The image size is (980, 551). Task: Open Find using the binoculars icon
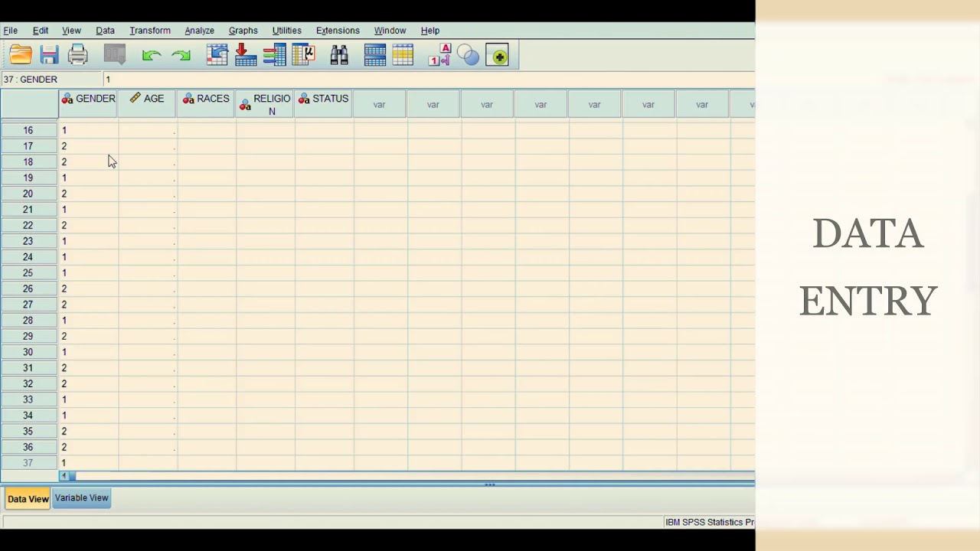tap(339, 55)
